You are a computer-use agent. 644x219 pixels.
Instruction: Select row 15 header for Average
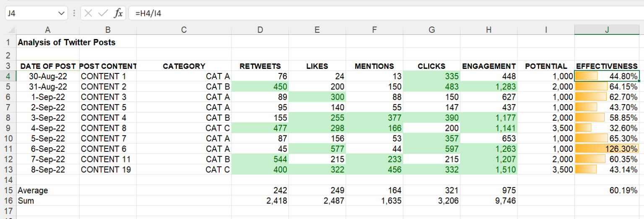(8, 190)
